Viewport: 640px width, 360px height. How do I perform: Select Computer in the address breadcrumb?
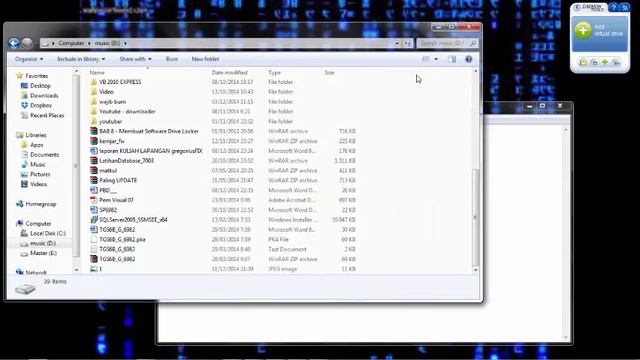click(x=71, y=43)
